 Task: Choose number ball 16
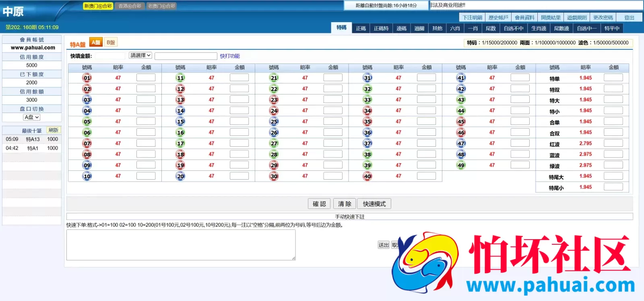180,133
